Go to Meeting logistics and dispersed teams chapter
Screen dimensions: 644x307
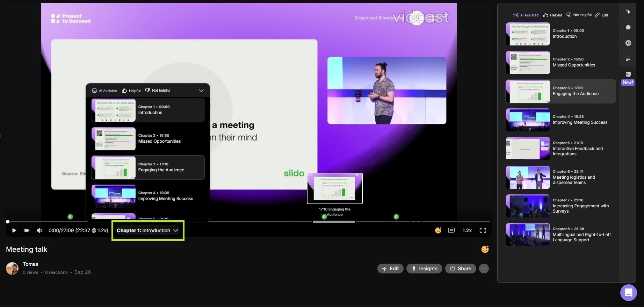point(560,177)
